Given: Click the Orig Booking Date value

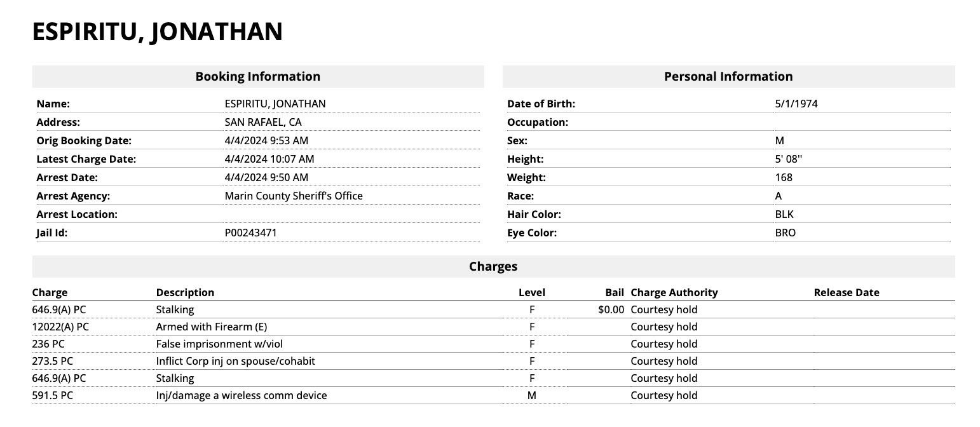Looking at the screenshot, I should 266,140.
